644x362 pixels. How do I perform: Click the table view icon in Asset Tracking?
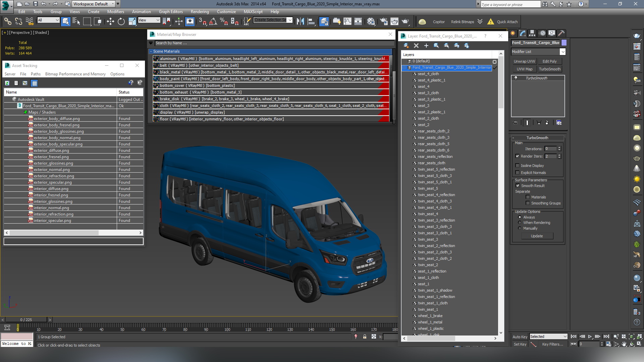click(35, 83)
